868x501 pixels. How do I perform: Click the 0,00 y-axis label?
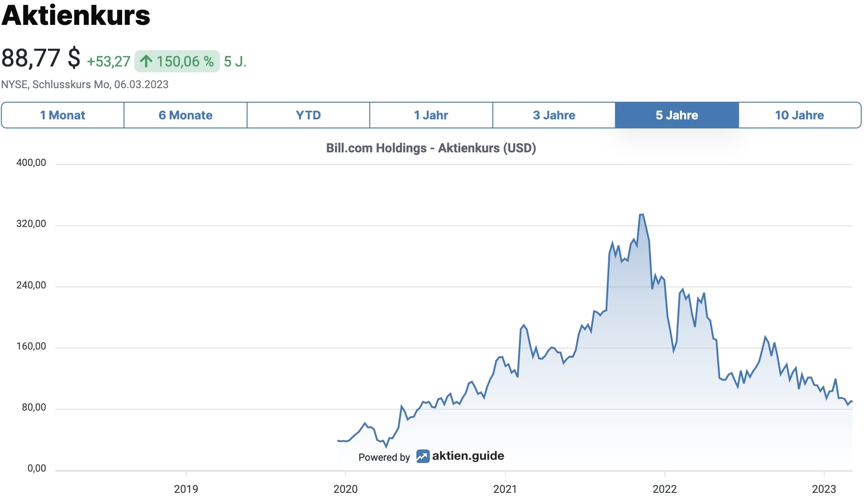click(37, 468)
